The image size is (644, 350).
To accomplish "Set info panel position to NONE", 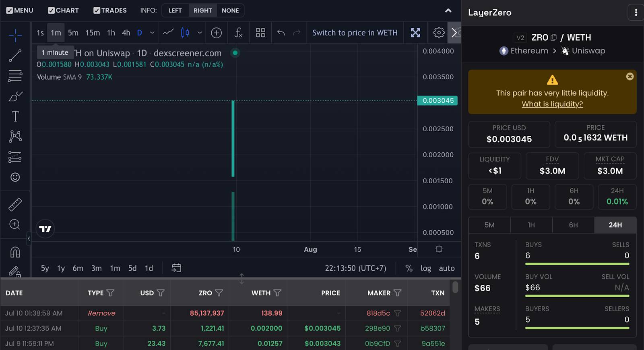I will click(x=230, y=10).
